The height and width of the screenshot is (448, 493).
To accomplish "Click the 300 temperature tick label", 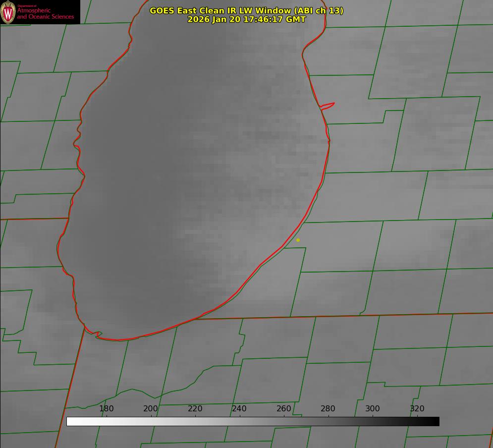I will (x=373, y=408).
